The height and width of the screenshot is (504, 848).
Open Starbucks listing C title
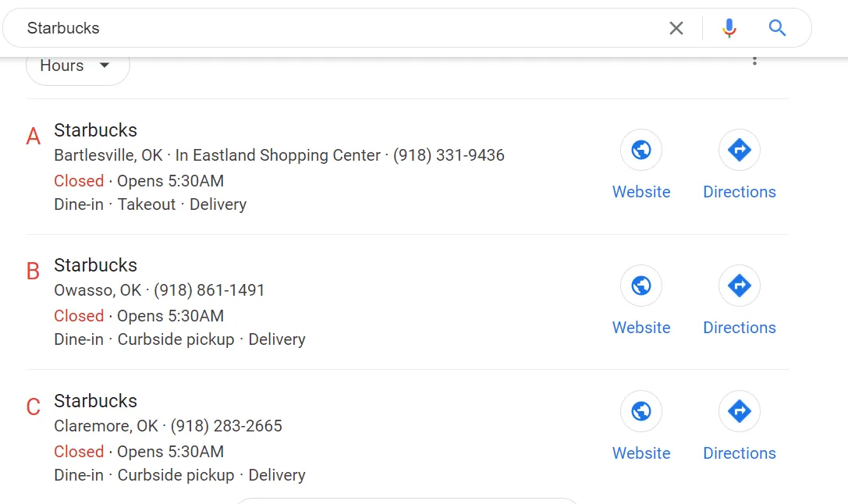tap(95, 401)
